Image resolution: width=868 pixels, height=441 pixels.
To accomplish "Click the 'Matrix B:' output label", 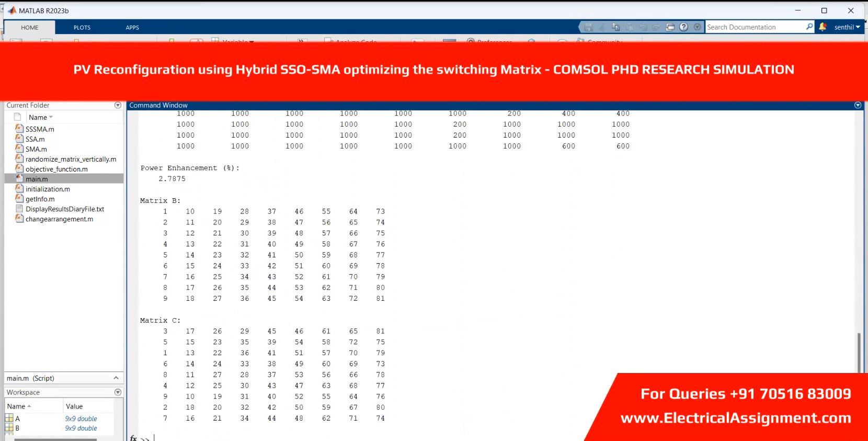I will (x=160, y=200).
